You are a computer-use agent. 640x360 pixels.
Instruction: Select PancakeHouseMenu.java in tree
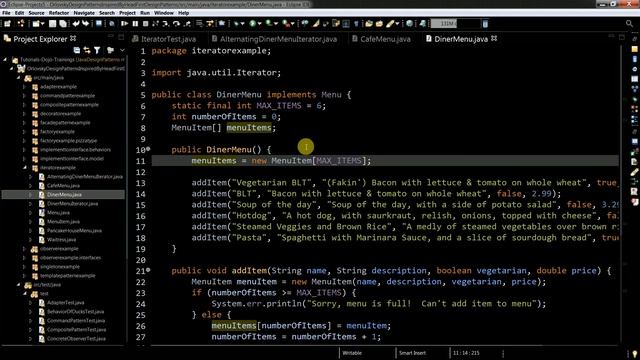point(74,231)
